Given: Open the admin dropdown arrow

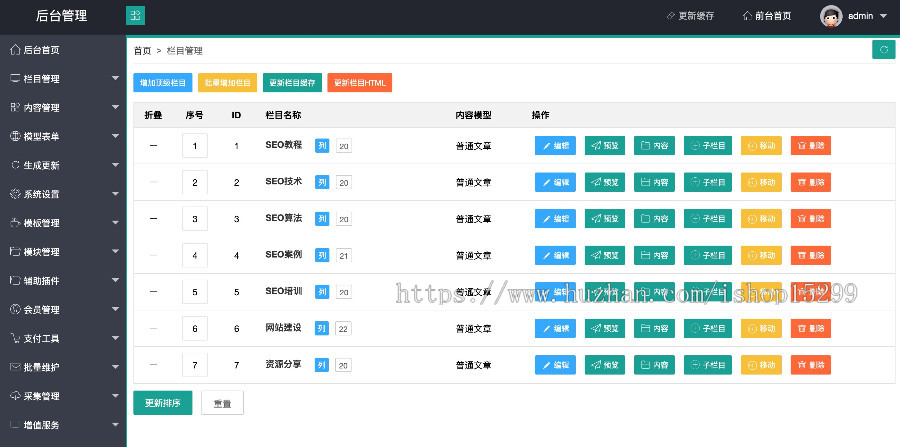Looking at the screenshot, I should pos(883,16).
